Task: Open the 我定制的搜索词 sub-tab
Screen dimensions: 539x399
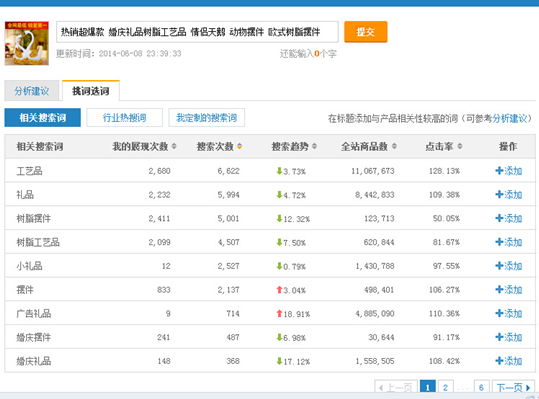Action: [x=207, y=118]
